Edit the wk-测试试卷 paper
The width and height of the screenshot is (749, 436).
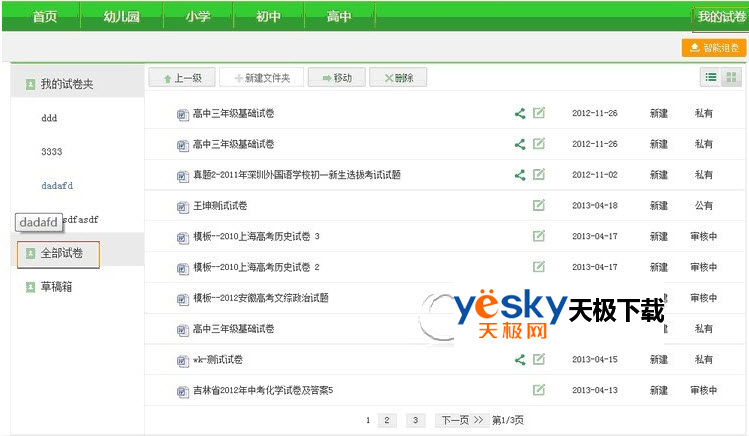pos(539,359)
